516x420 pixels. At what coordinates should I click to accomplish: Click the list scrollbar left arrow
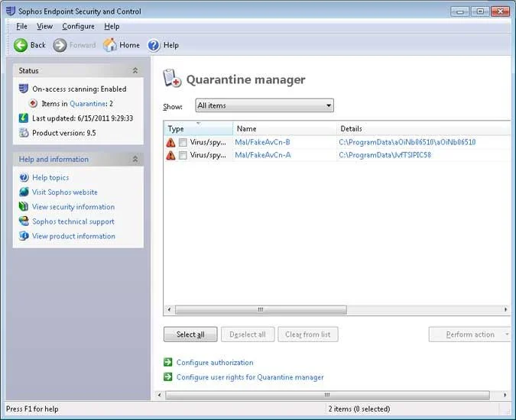169,309
